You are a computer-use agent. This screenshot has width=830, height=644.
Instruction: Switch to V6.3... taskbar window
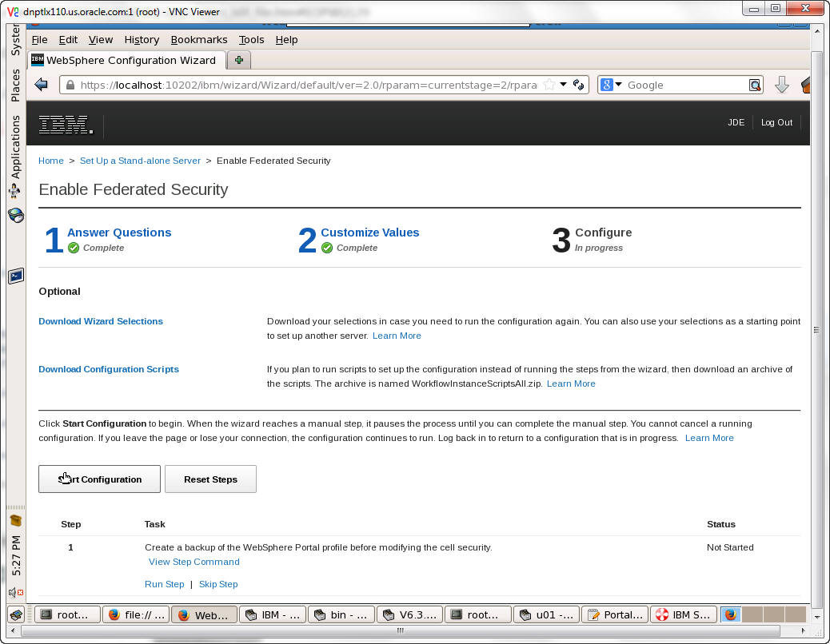point(409,615)
